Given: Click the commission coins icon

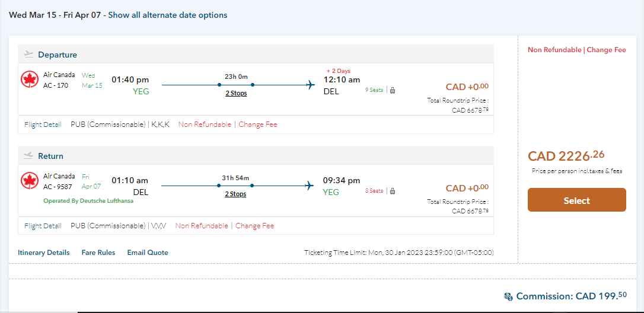Looking at the screenshot, I should (x=508, y=296).
